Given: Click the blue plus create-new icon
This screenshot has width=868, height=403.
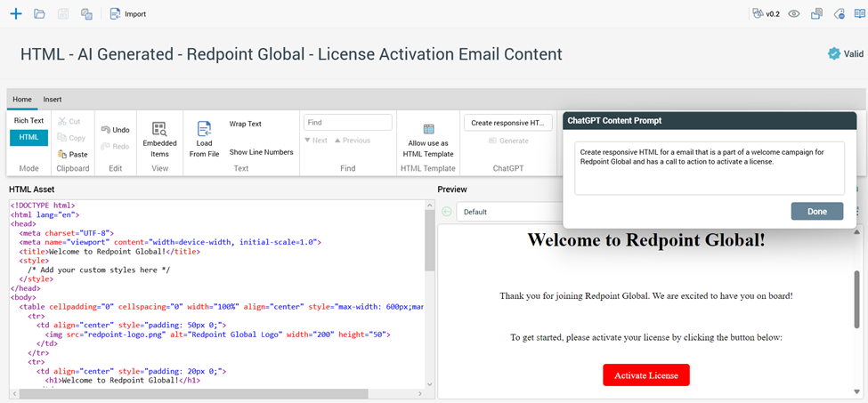Looking at the screenshot, I should coord(15,14).
